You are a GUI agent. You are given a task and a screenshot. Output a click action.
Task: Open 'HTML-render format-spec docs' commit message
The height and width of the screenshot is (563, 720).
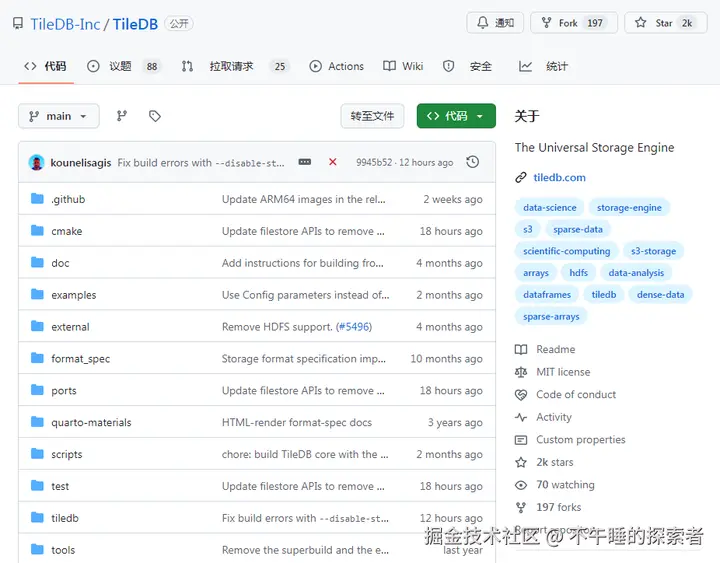[x=297, y=422]
